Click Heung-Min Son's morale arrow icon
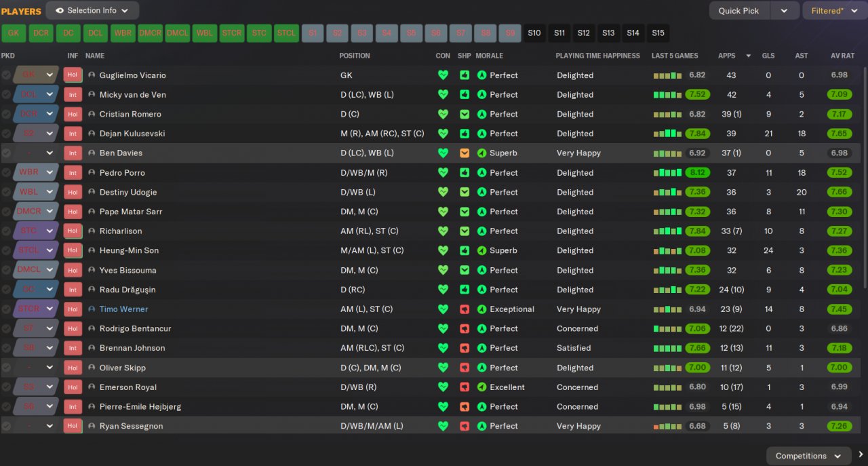This screenshot has height=466, width=868. click(x=481, y=251)
